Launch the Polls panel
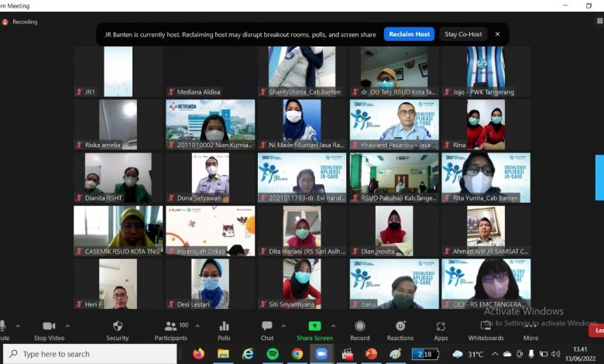The image size is (604, 364). click(224, 328)
